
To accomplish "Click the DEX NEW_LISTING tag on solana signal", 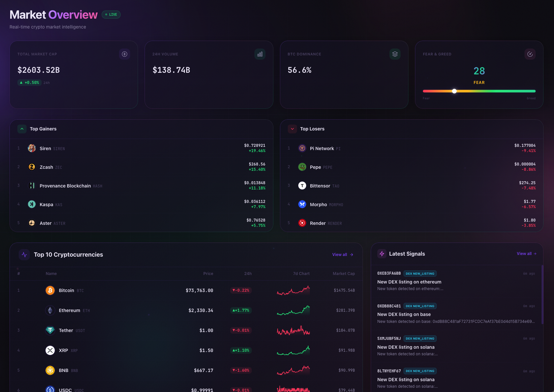I will pos(420,339).
